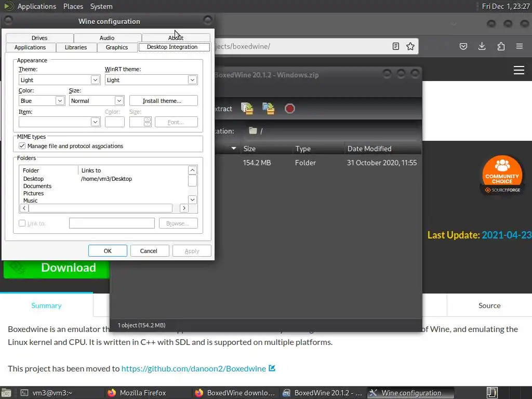Click the archive location folder icon

[253, 130]
